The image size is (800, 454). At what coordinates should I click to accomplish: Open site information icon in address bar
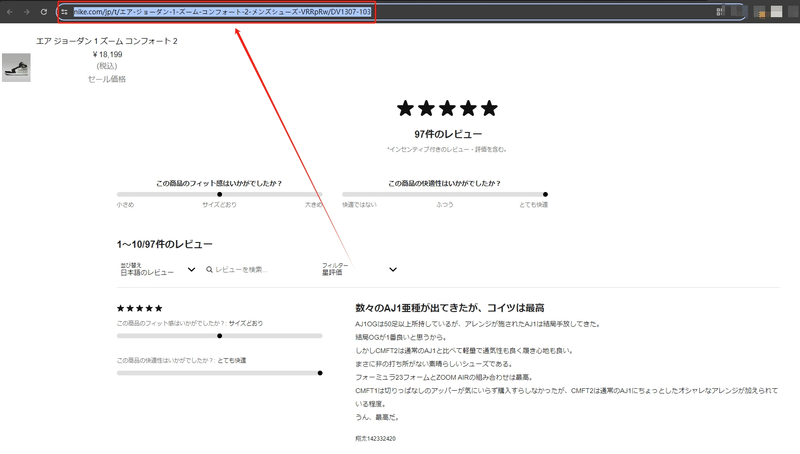[64, 12]
